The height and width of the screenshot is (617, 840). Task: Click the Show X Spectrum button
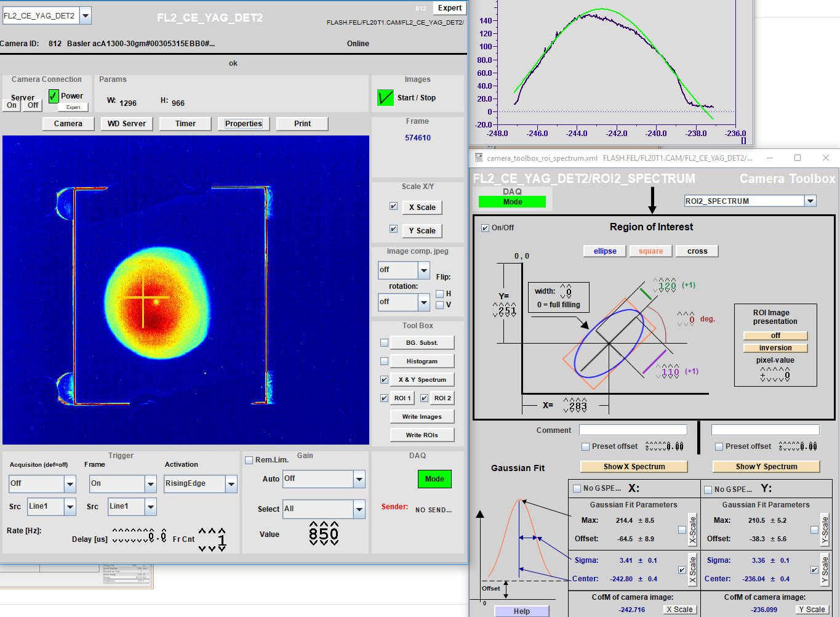(x=634, y=467)
